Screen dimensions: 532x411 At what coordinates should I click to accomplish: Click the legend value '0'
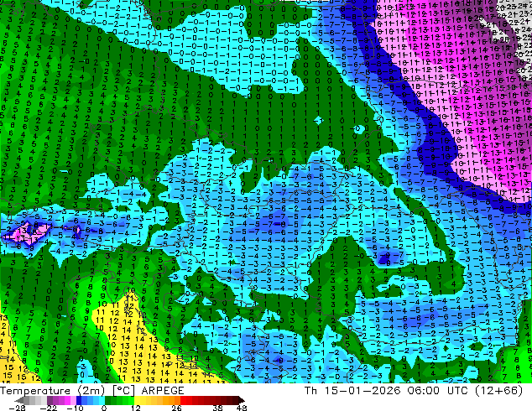click(x=104, y=408)
